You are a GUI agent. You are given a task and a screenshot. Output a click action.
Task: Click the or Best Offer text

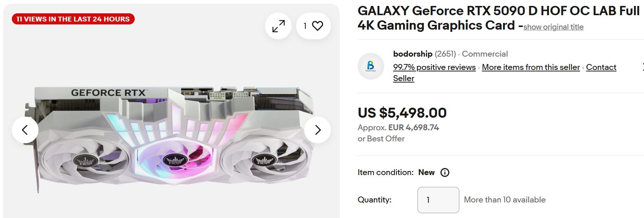point(381,139)
